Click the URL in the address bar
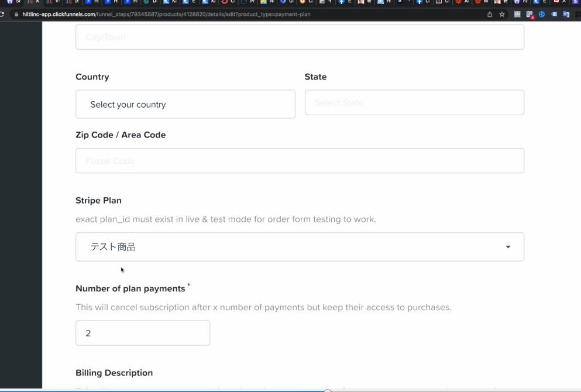This screenshot has width=581, height=392. pyautogui.click(x=166, y=15)
